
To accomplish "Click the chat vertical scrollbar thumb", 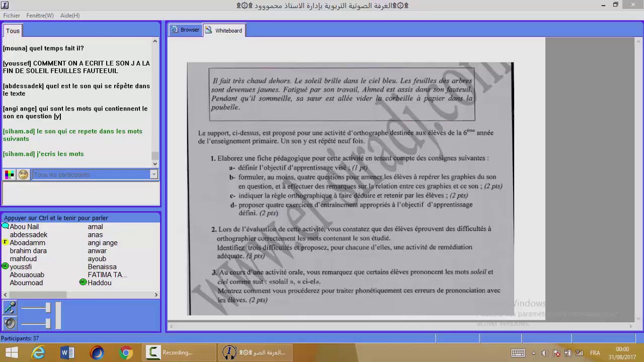I will click(x=155, y=155).
